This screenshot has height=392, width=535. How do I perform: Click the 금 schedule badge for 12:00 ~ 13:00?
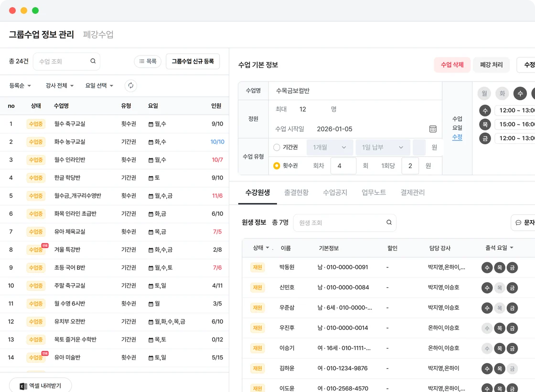485,138
